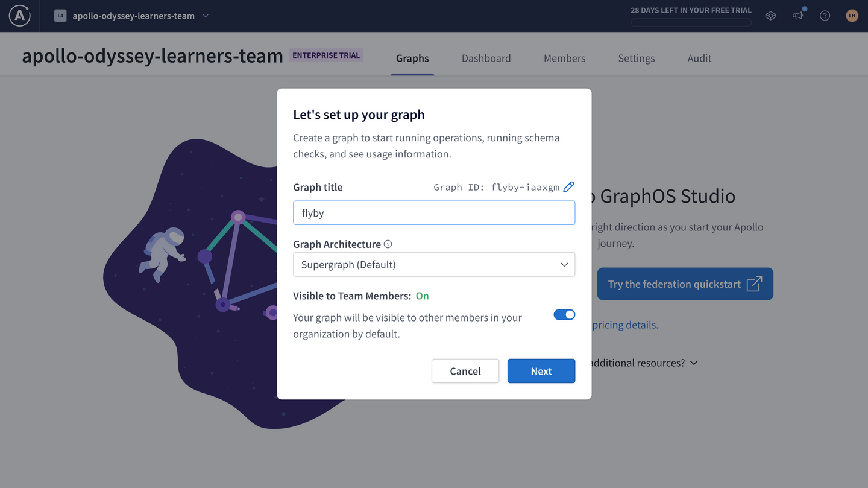This screenshot has height=488, width=868.
Task: Click the question mark help icon
Action: pos(825,16)
